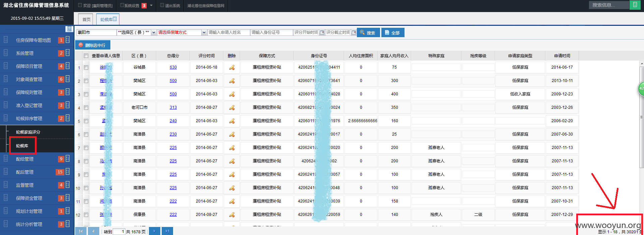
Task: Toggle select-all checkbox in table header
Action: click(86, 56)
